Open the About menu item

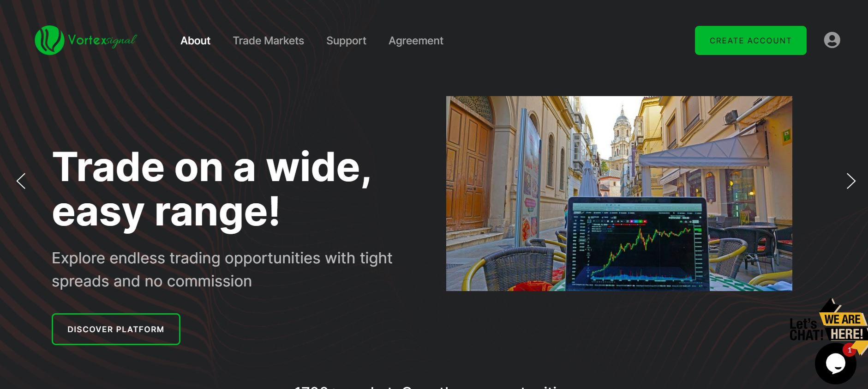tap(195, 41)
